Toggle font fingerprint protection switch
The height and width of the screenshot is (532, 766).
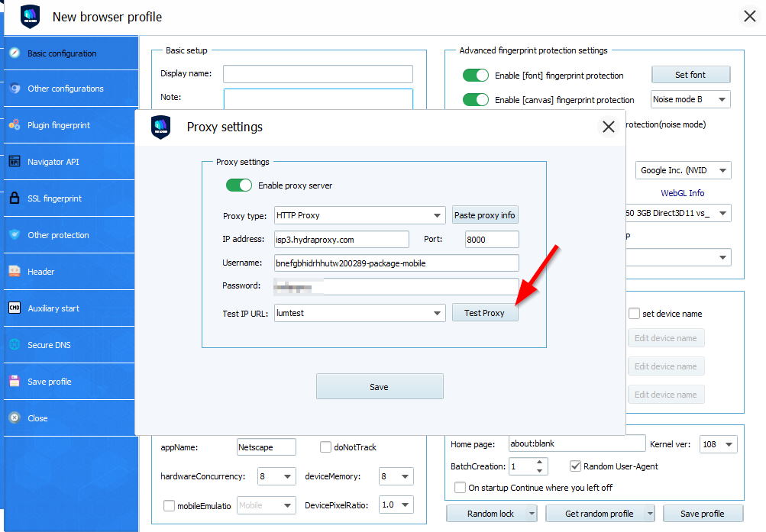pyautogui.click(x=476, y=76)
